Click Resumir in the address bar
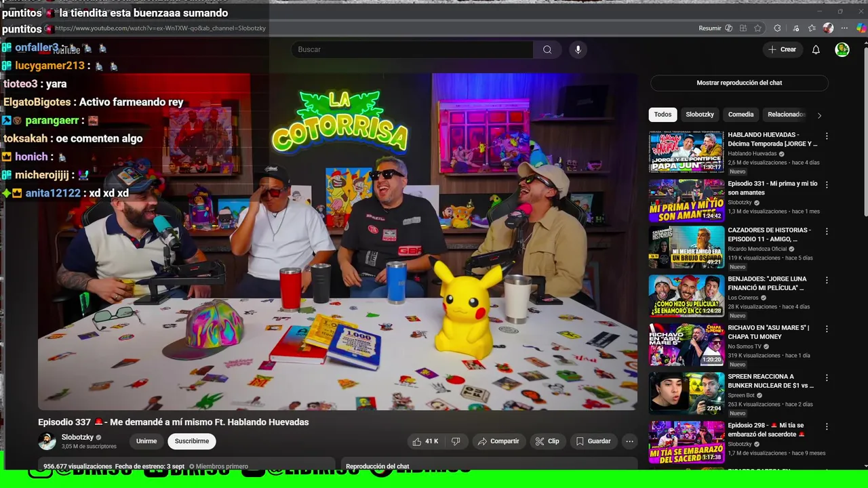The height and width of the screenshot is (488, 868). coord(710,28)
